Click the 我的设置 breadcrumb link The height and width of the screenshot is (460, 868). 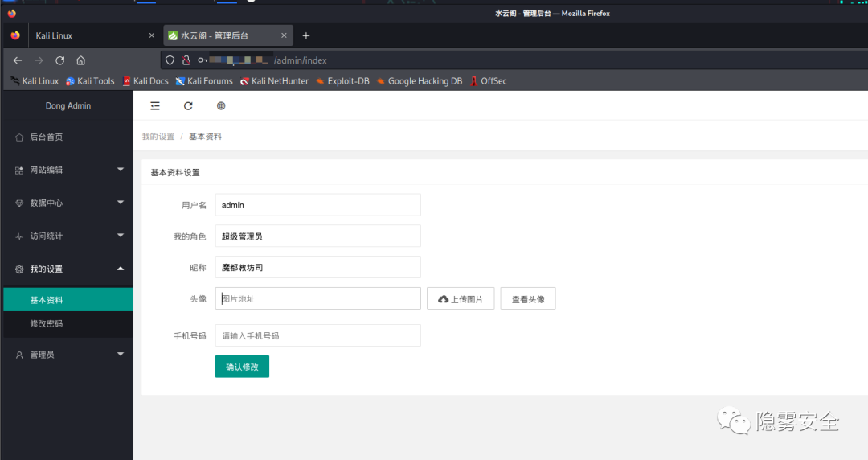158,137
